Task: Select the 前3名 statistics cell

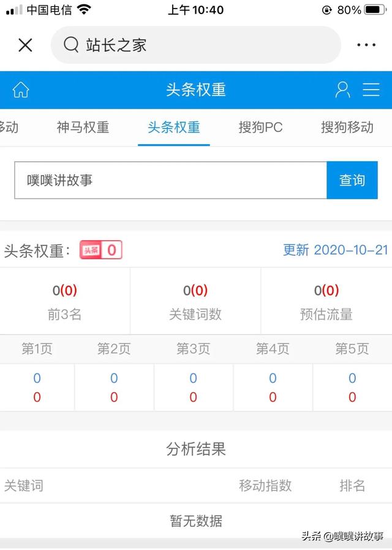Action: [x=65, y=302]
